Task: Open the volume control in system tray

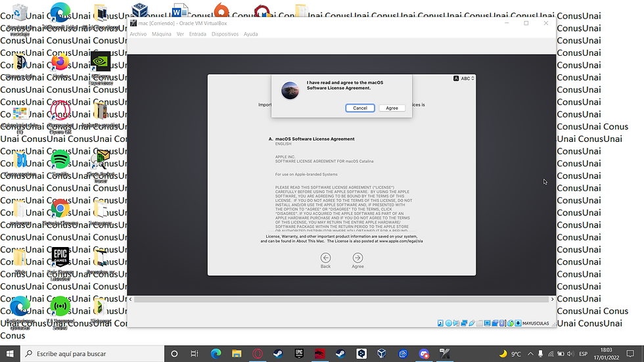Action: click(570, 354)
